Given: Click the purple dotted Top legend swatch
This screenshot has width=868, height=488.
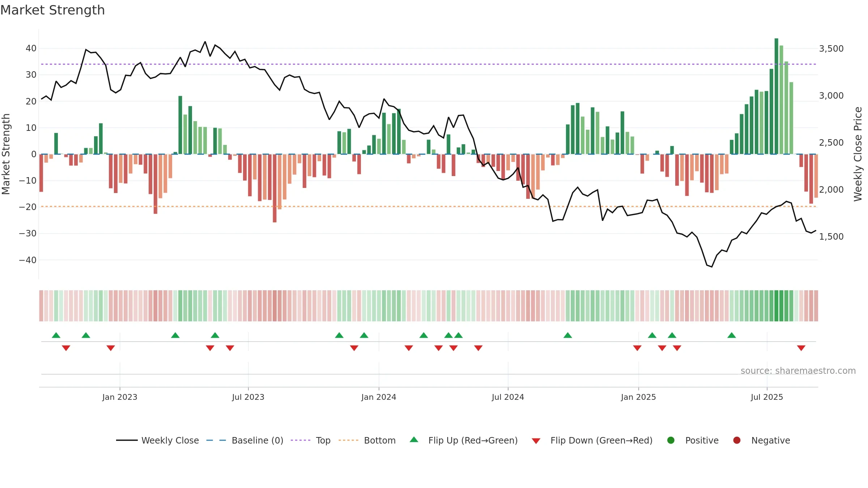Looking at the screenshot, I should (301, 440).
